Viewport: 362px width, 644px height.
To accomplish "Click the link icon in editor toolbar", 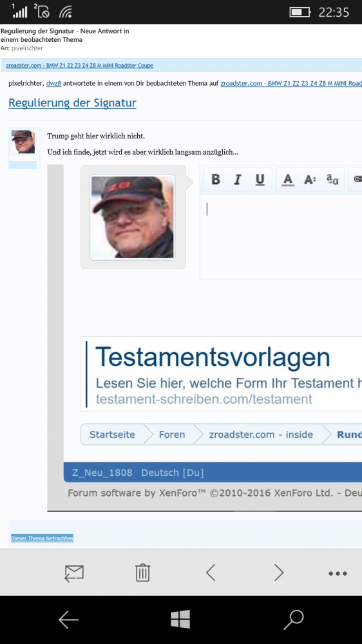I will pyautogui.click(x=357, y=180).
